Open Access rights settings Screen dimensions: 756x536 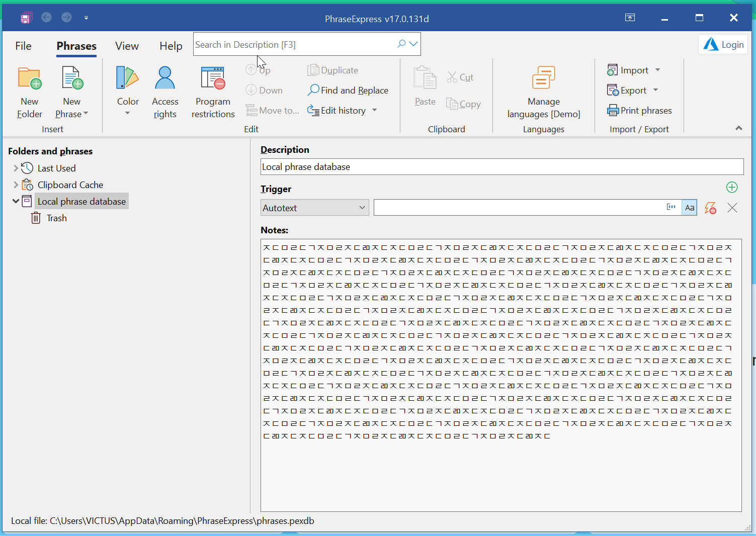[165, 93]
